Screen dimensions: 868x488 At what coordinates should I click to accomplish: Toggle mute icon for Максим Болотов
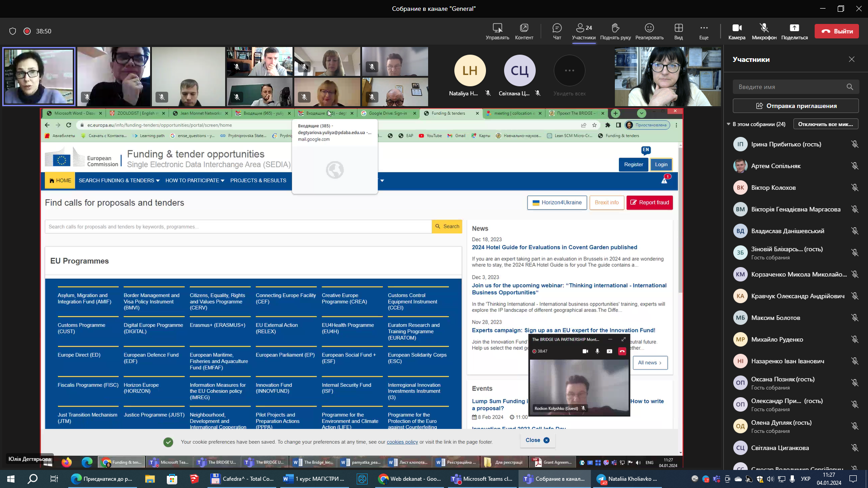854,318
